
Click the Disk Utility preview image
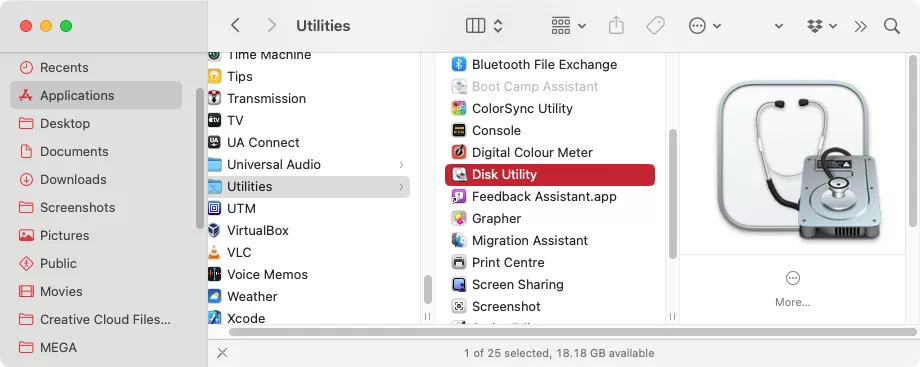tap(800, 159)
